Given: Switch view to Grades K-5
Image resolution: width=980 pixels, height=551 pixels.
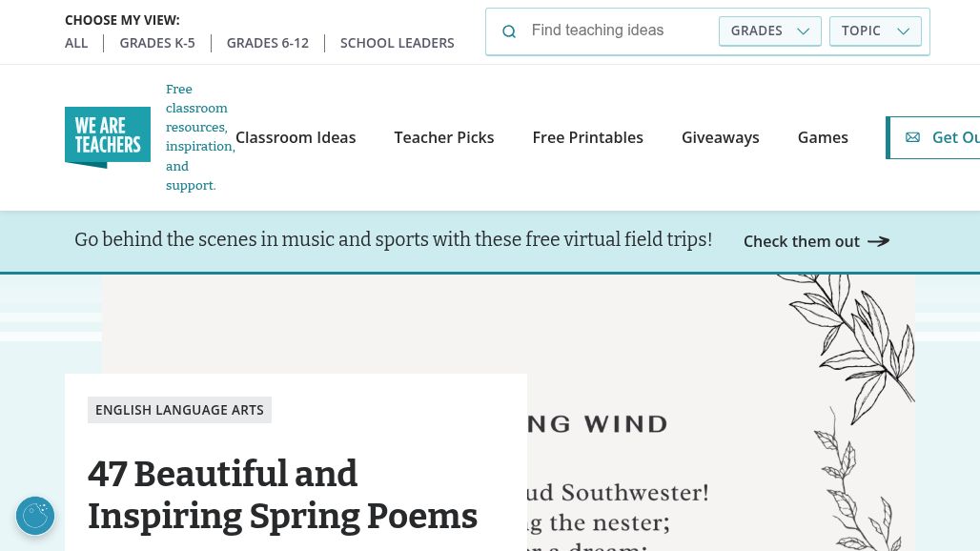Looking at the screenshot, I should point(157,43).
